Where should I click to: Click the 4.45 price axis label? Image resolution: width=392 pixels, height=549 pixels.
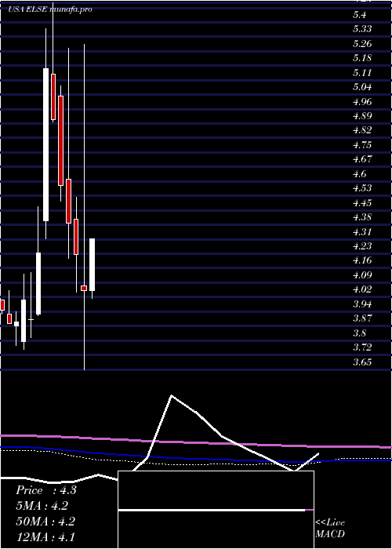(x=362, y=202)
